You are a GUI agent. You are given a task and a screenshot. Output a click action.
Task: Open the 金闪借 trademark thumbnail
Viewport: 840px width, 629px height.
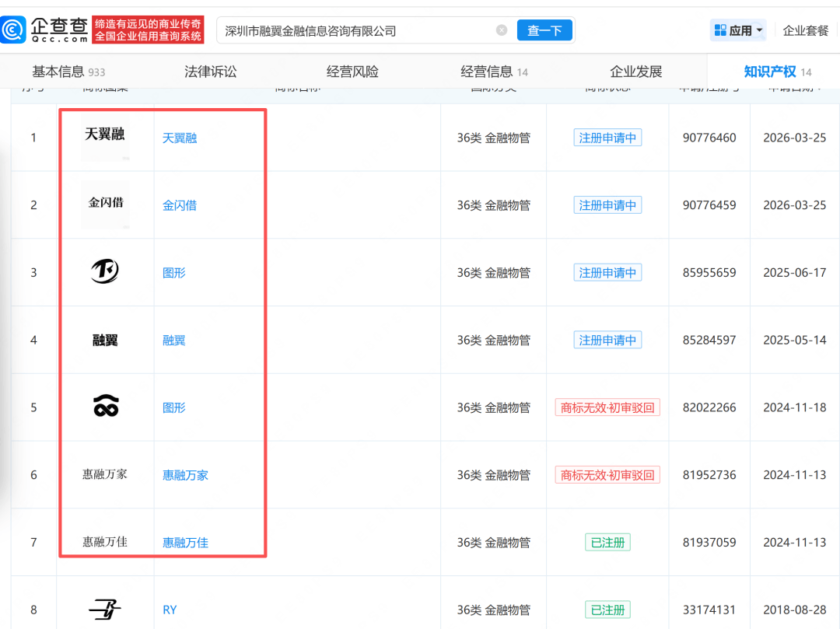pyautogui.click(x=105, y=204)
